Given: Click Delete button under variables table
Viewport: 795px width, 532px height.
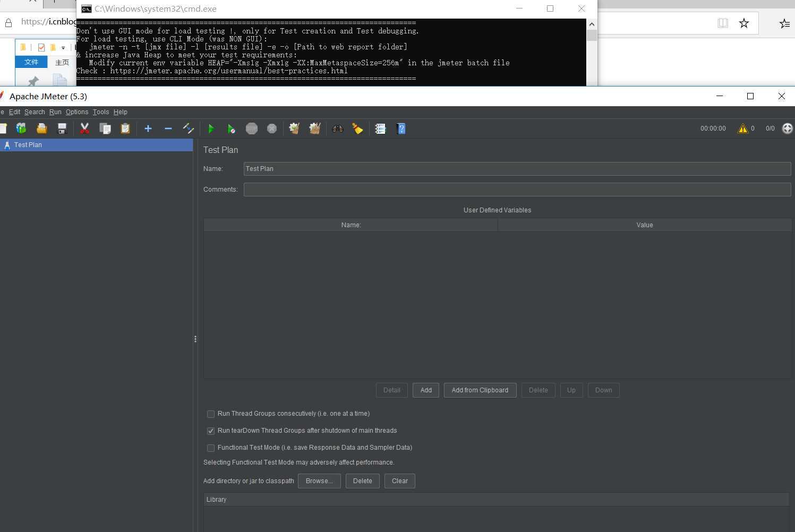Looking at the screenshot, I should tap(538, 390).
